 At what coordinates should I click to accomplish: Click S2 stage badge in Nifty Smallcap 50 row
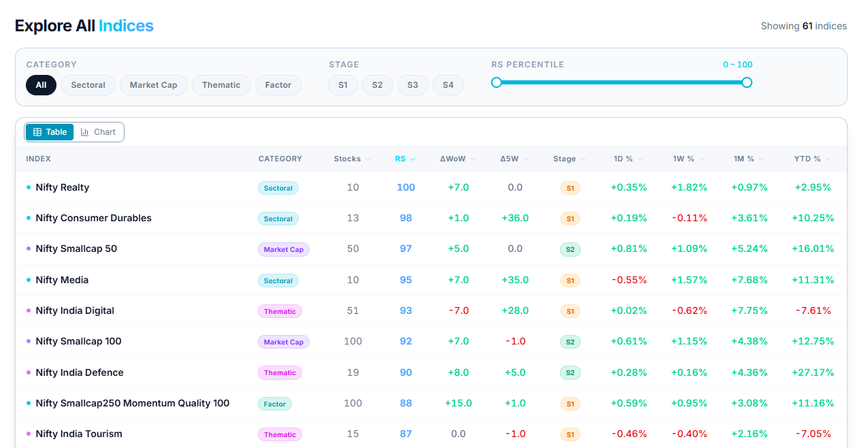click(x=570, y=249)
